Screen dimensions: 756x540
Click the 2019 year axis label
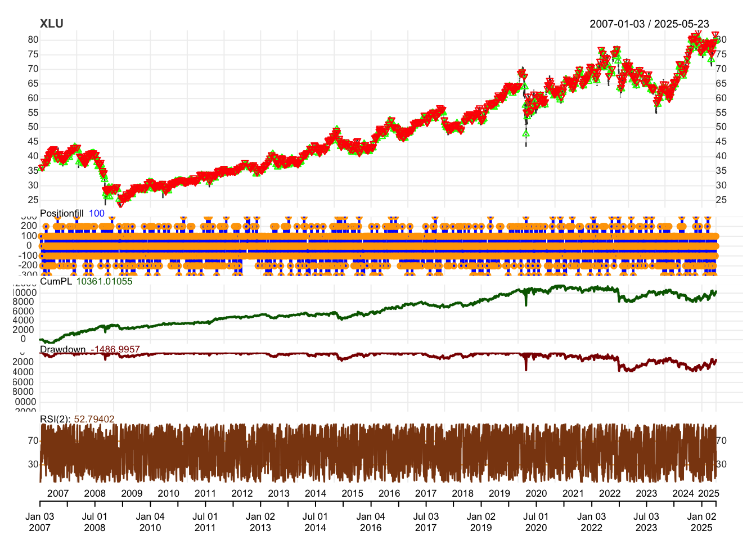pyautogui.click(x=499, y=493)
